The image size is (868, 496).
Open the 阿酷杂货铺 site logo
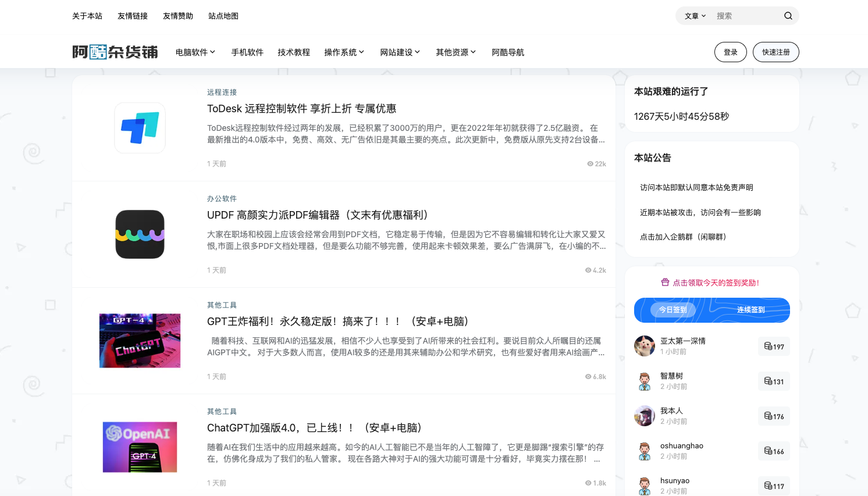click(115, 52)
